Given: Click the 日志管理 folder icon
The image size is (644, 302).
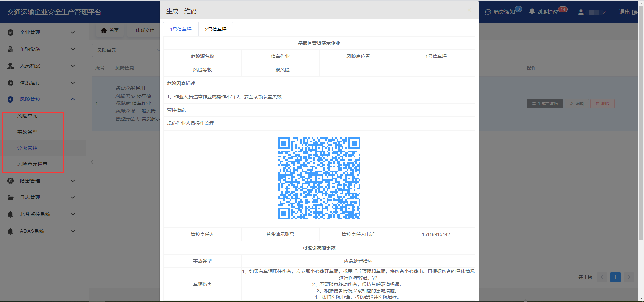Looking at the screenshot, I should [11, 197].
